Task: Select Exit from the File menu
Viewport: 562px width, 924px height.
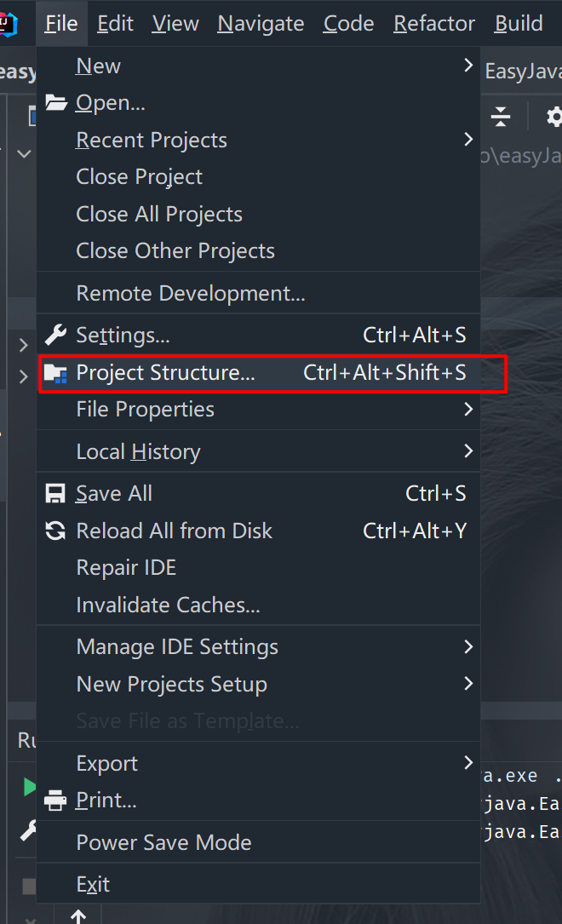Action: coord(93,885)
